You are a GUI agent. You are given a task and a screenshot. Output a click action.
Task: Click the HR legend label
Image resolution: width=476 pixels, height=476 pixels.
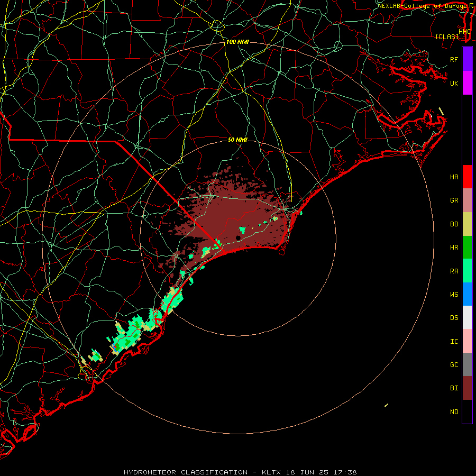pos(454,248)
